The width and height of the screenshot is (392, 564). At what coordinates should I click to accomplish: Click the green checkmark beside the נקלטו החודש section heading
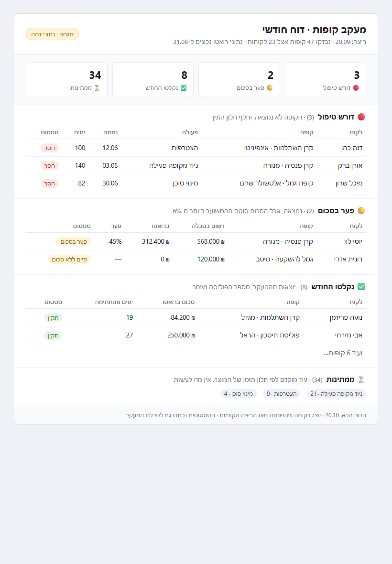[361, 287]
